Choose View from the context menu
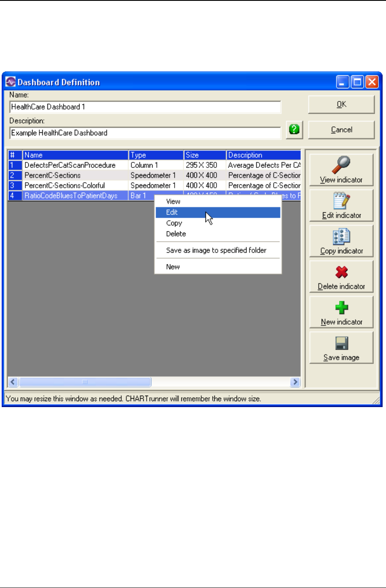 [218, 202]
